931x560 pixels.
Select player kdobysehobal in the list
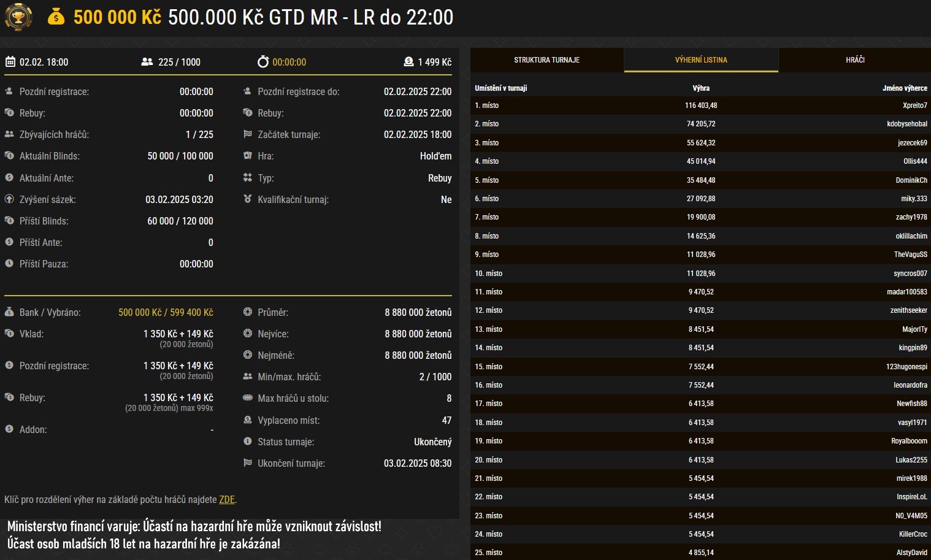[x=907, y=124]
